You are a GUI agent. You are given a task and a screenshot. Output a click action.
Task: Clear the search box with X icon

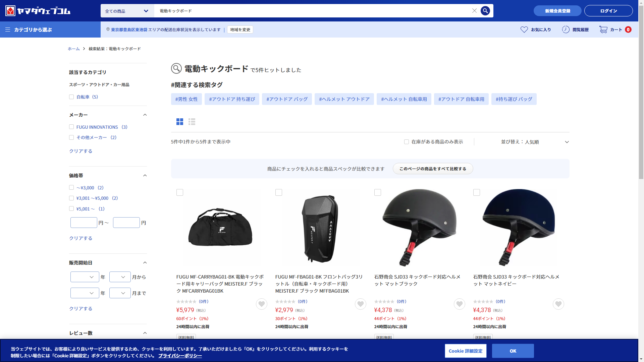point(474,11)
